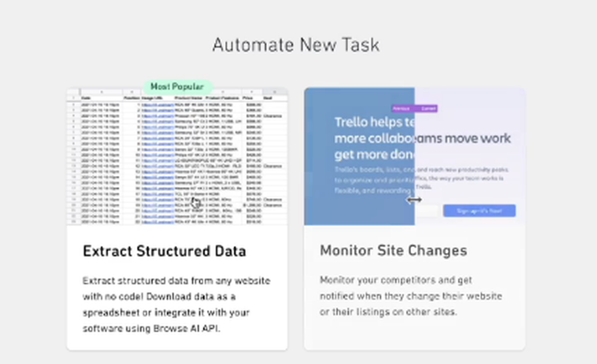Switch to the Previous comparison view

pos(401,109)
